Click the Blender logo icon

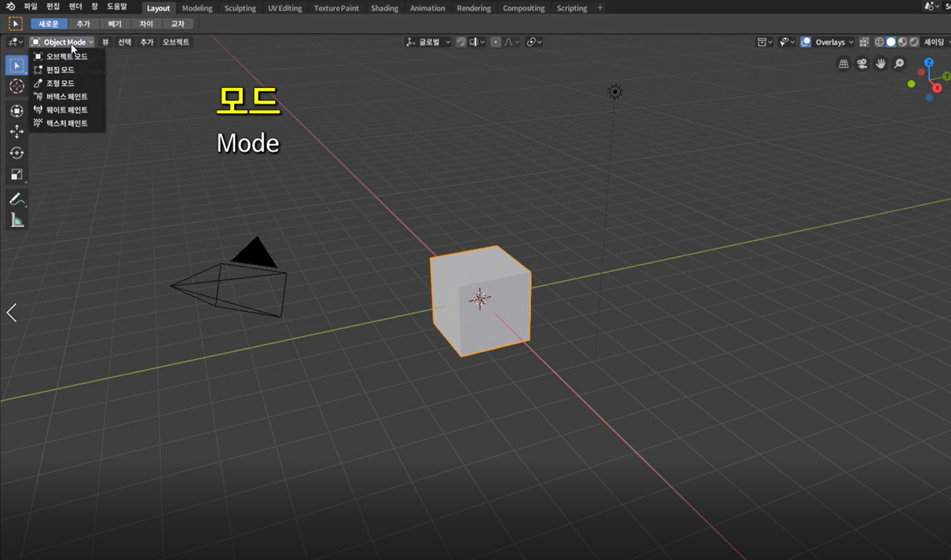click(x=10, y=7)
